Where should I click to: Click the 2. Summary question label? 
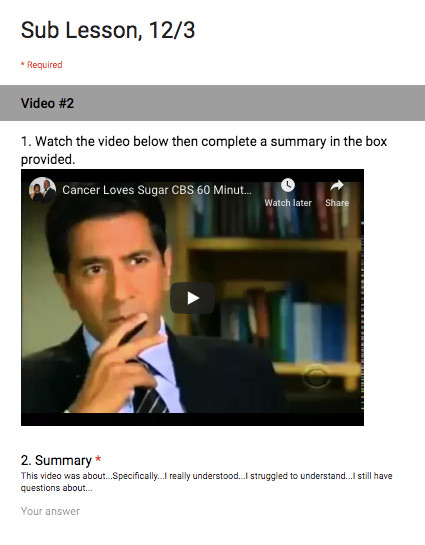(56, 460)
